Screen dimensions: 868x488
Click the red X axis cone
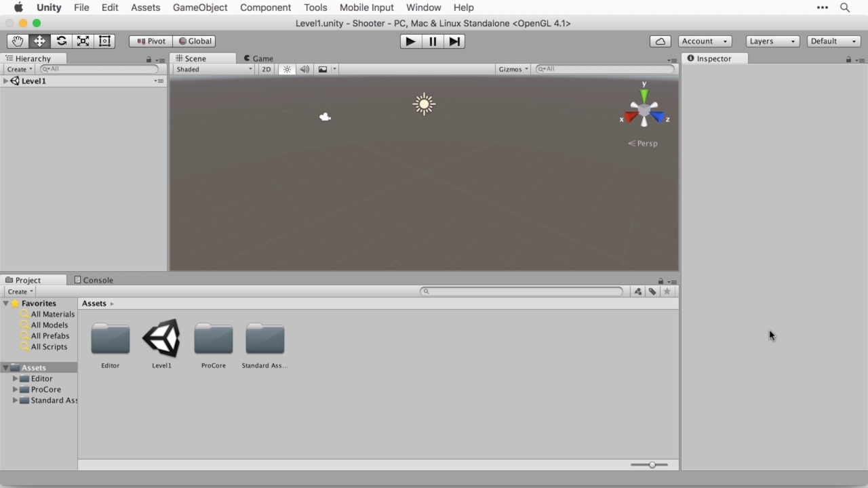631,117
